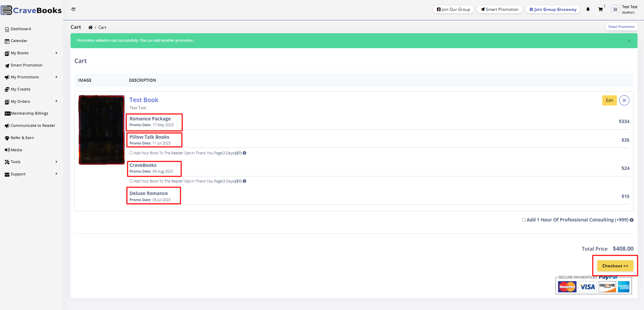This screenshot has height=310, width=644.
Task: Click the My Orders sidebar icon
Action: [x=7, y=102]
